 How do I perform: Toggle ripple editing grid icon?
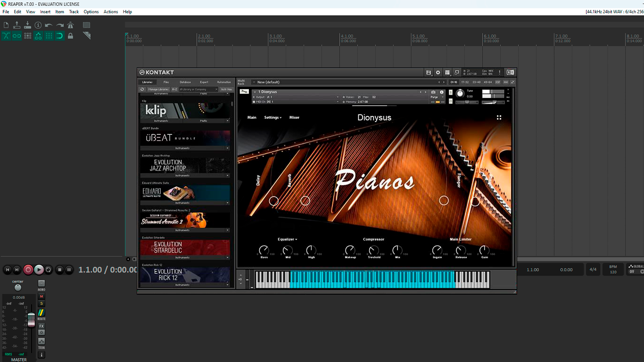(x=27, y=36)
